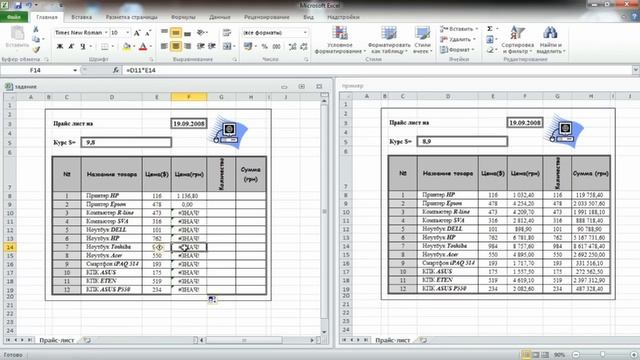Screen dimensions: 640x360
Task: Click the Increase Decimal icon
Action: pos(292,47)
